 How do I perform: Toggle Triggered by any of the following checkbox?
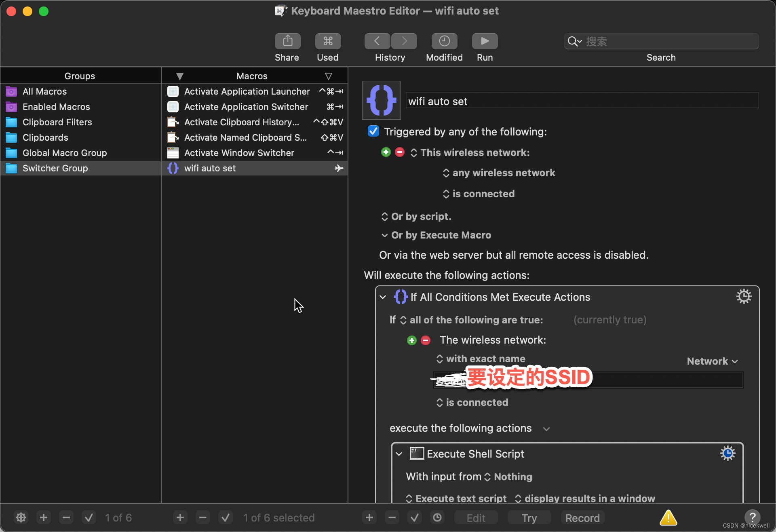[373, 131]
